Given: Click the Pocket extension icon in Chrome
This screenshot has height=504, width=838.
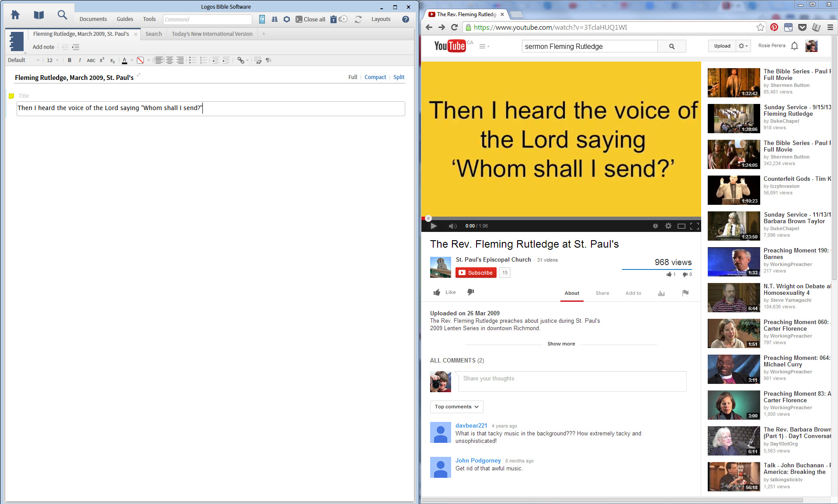Looking at the screenshot, I should click(x=802, y=28).
